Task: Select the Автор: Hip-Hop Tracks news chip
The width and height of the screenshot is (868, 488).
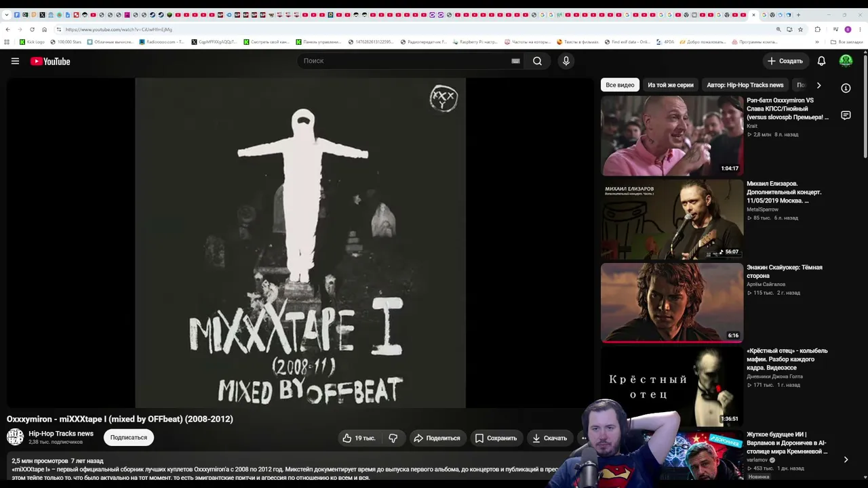Action: point(745,85)
